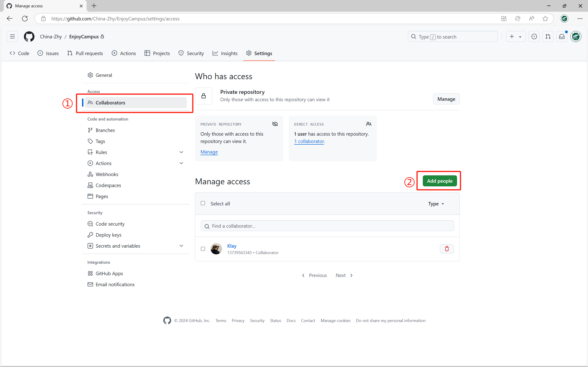Viewport: 588px width, 367px height.
Task: Switch to the Code tab
Action: [x=20, y=53]
